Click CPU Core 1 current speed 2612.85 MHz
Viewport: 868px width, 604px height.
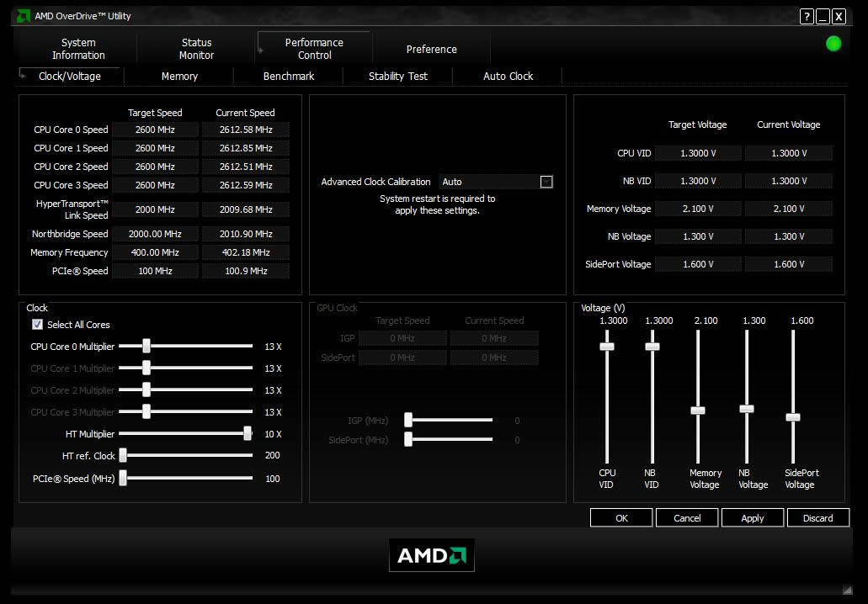click(x=246, y=148)
